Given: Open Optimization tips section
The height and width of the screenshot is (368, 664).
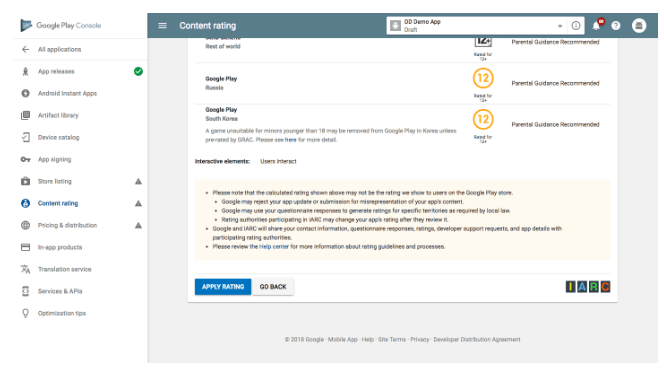Looking at the screenshot, I should [62, 314].
